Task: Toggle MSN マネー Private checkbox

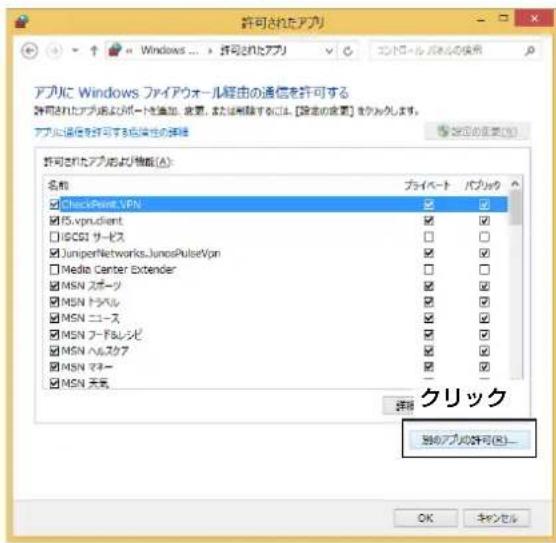Action: point(429,367)
